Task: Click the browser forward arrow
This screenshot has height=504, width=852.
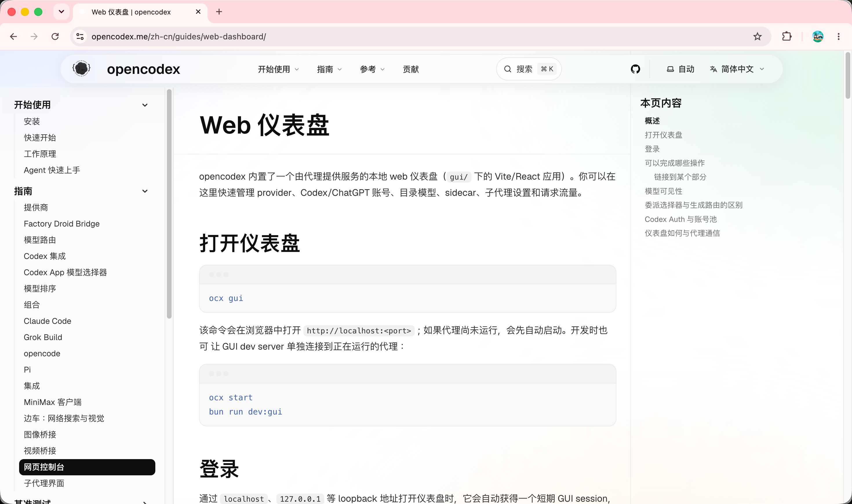Action: (x=34, y=36)
